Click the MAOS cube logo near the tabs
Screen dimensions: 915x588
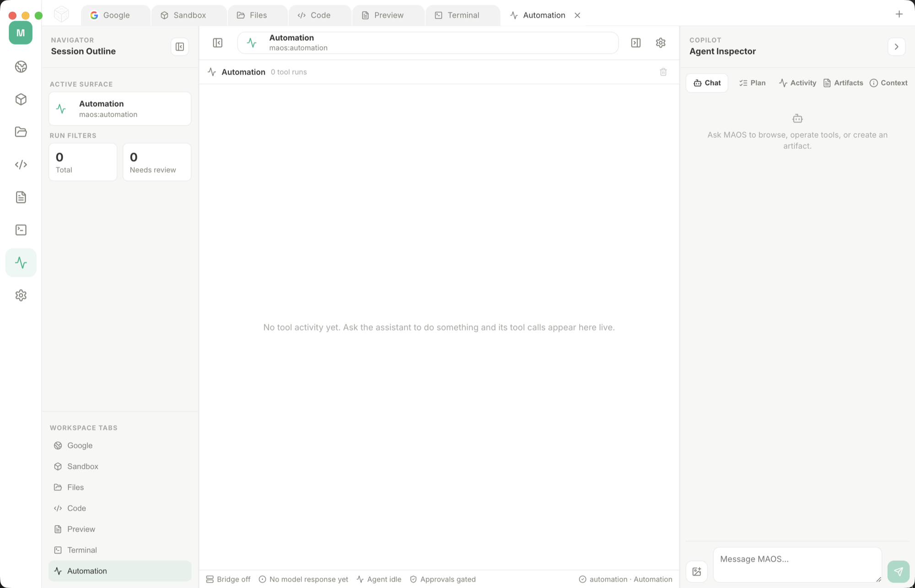[61, 15]
